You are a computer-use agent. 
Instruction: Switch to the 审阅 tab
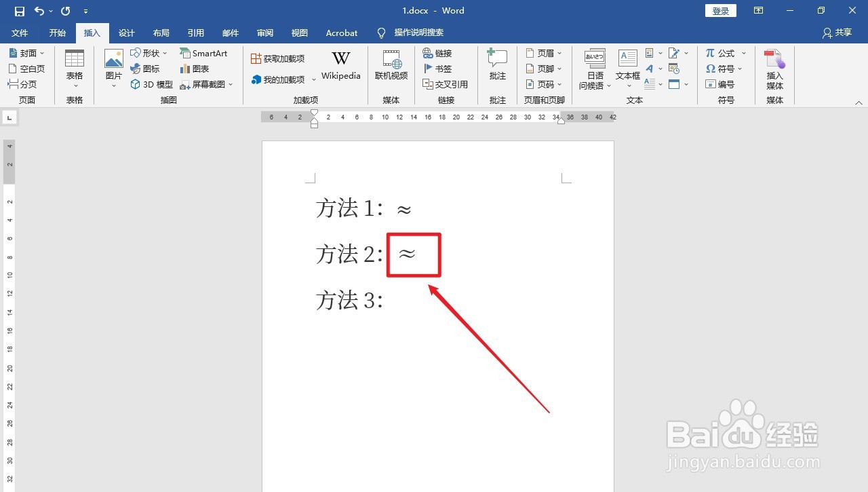tap(265, 33)
